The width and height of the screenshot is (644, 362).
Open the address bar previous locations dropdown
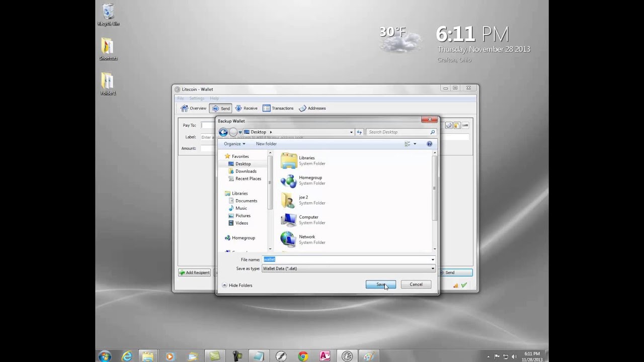351,132
